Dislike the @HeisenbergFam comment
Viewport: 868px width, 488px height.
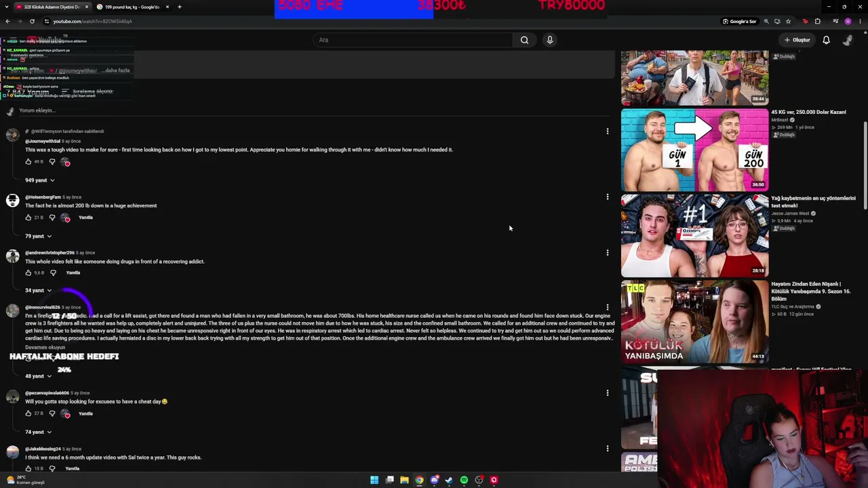[52, 218]
